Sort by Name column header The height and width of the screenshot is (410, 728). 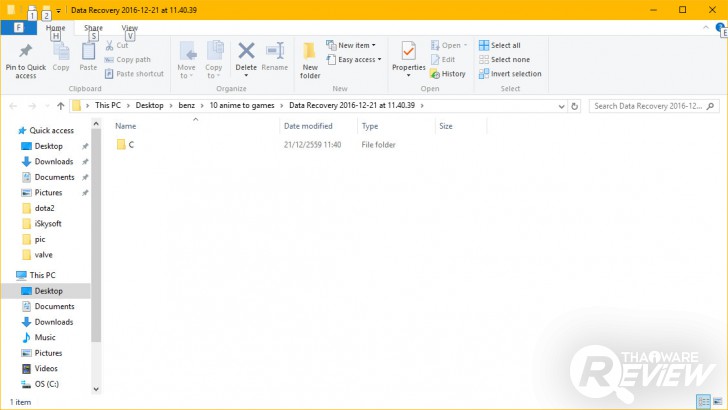[126, 126]
